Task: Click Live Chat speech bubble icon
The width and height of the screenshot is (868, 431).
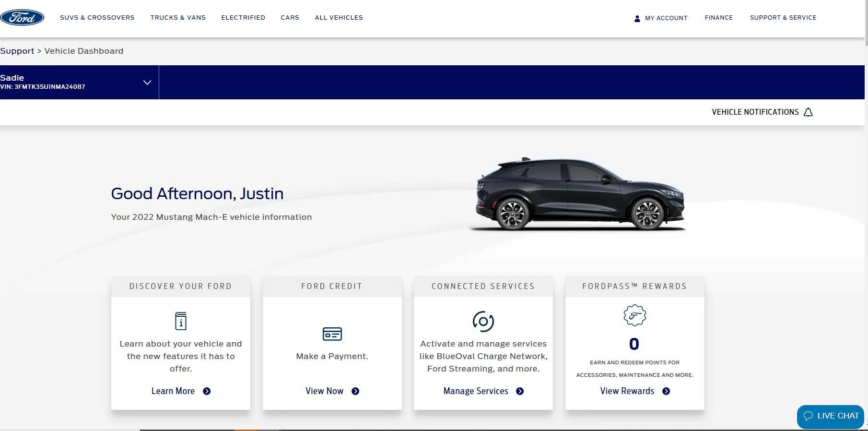Action: tap(808, 416)
